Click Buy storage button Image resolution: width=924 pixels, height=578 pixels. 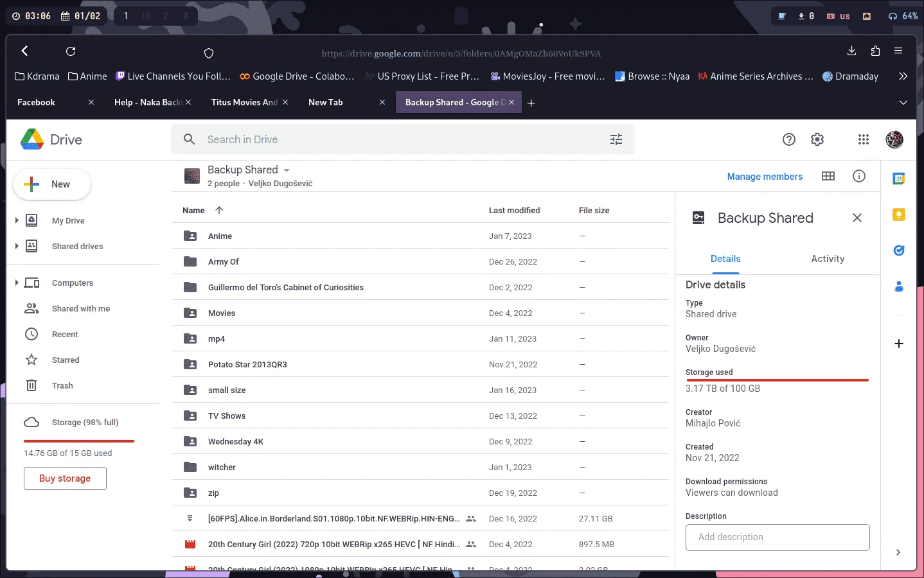point(65,478)
